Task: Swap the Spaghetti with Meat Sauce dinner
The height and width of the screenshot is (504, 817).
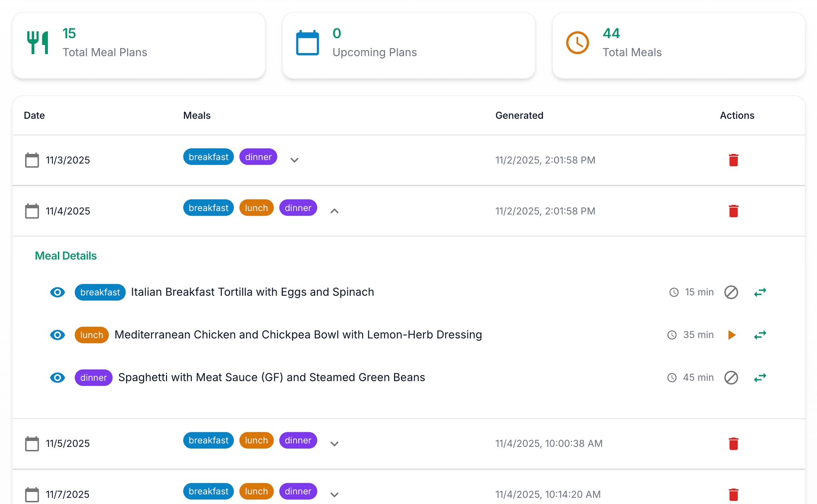Action: tap(760, 377)
